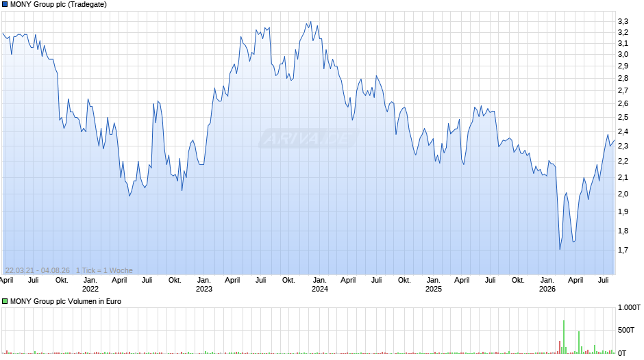Screen dimensions: 644x360
Task: Click the date range text '22.03.21 - 04.08.26'
Action: tap(38, 270)
